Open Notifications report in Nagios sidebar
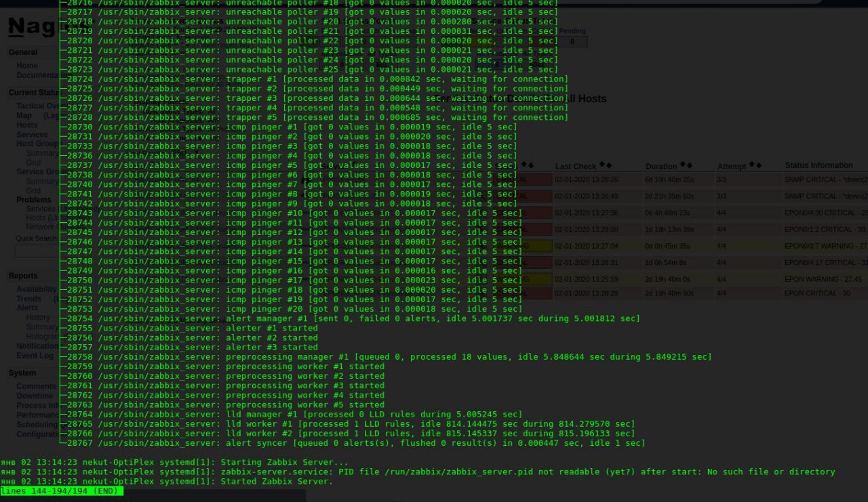 click(38, 346)
